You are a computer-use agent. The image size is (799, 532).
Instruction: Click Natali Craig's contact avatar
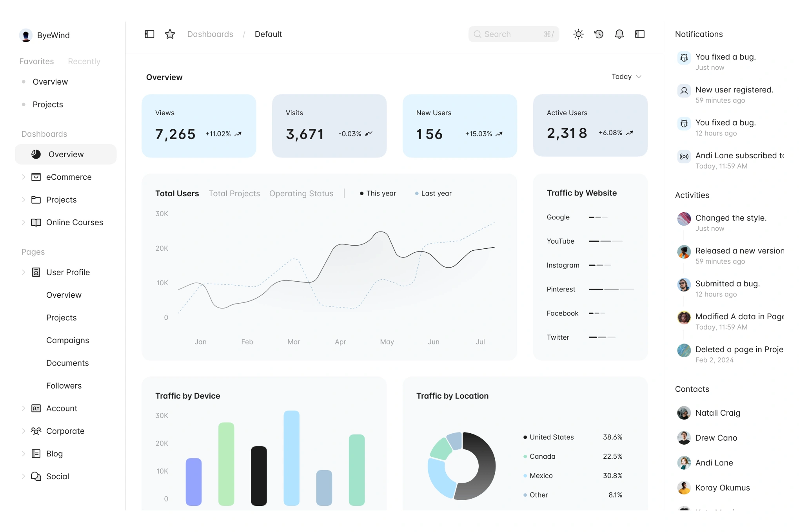click(684, 413)
